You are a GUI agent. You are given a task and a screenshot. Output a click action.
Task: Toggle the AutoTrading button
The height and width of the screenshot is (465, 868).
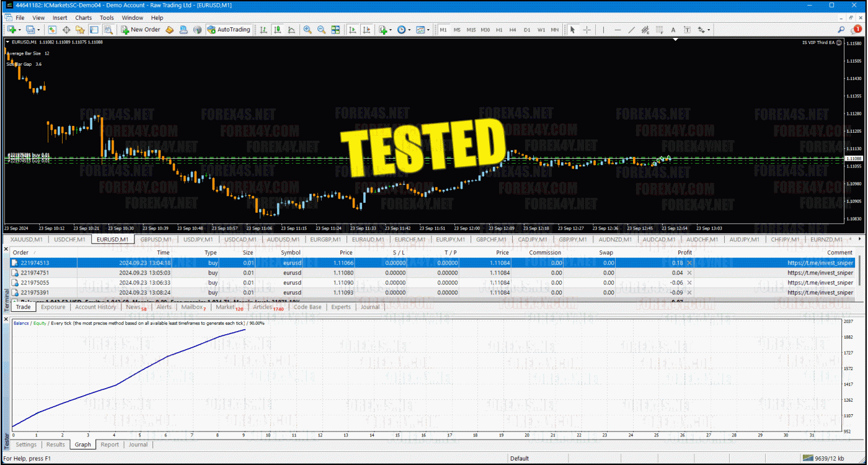click(229, 30)
